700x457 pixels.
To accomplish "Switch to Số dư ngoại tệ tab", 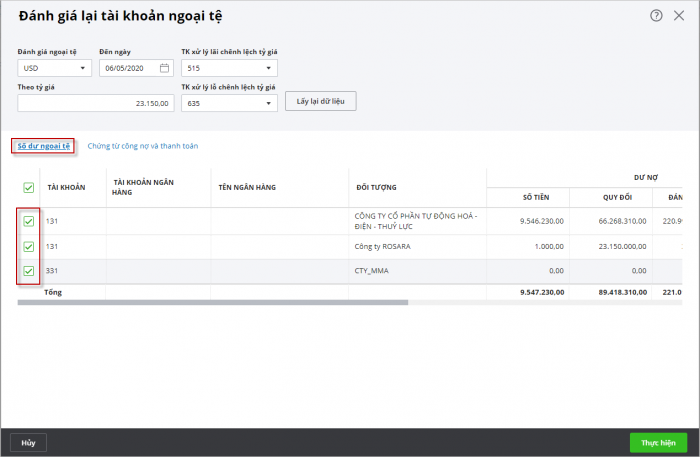I will point(43,146).
